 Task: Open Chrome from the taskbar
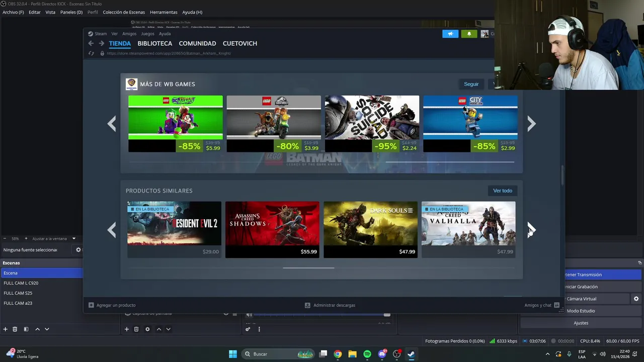tap(338, 354)
